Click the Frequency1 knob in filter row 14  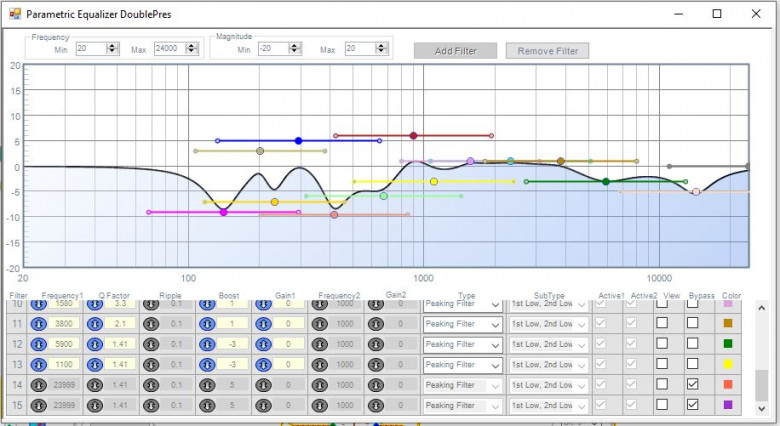[38, 385]
